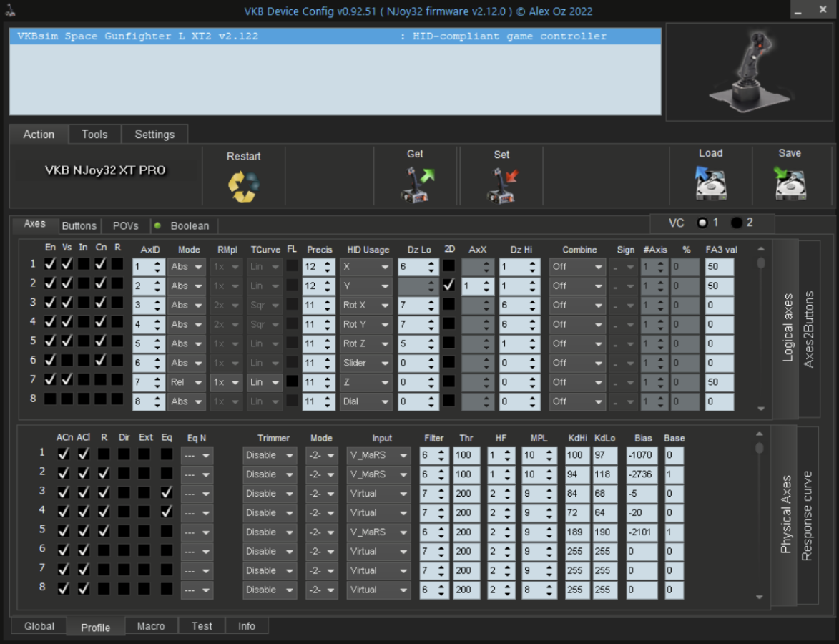Toggle the En checkbox for logical axis 1
Viewport: 839px width, 644px height.
tap(50, 264)
